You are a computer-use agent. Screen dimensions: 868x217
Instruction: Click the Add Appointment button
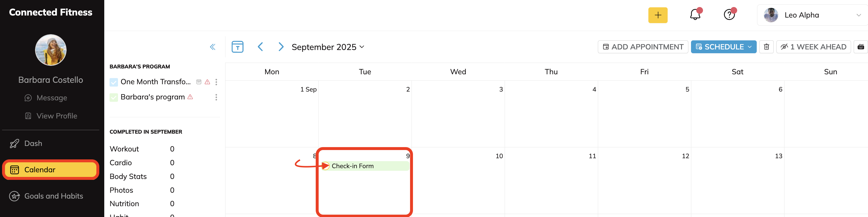click(643, 47)
